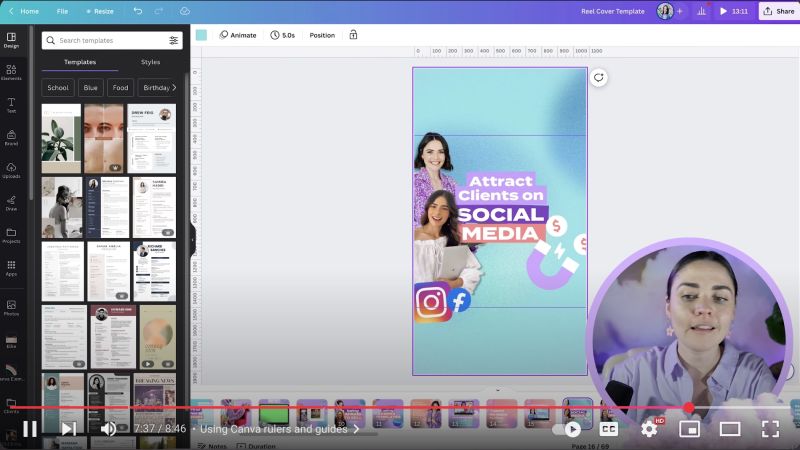This screenshot has height=450, width=800.
Task: Skip to the next video
Action: (69, 429)
